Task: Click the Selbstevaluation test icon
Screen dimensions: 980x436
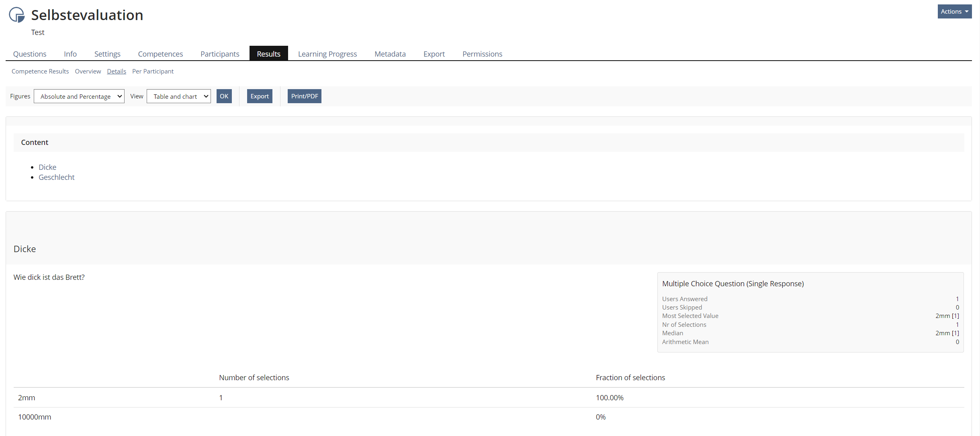Action: [x=17, y=15]
